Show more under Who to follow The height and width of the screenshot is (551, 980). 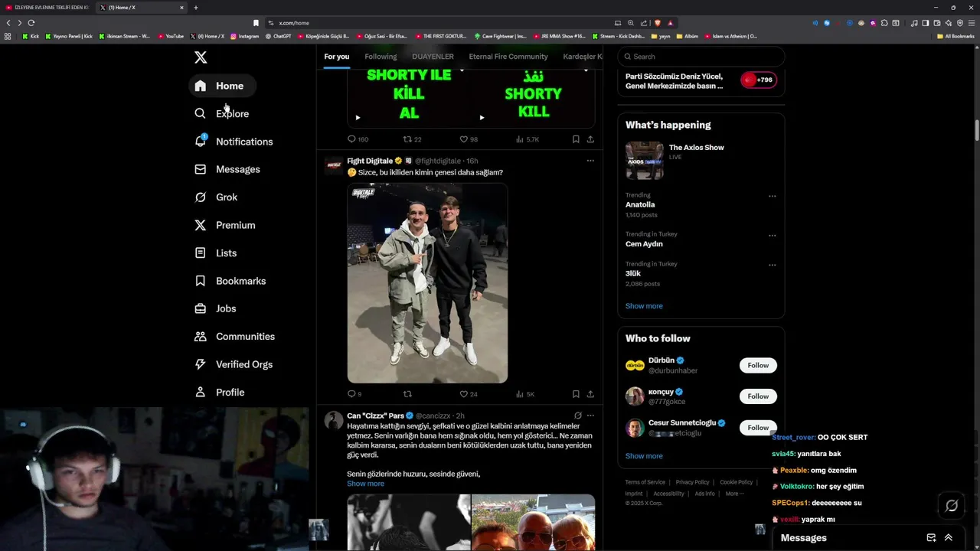pos(644,456)
